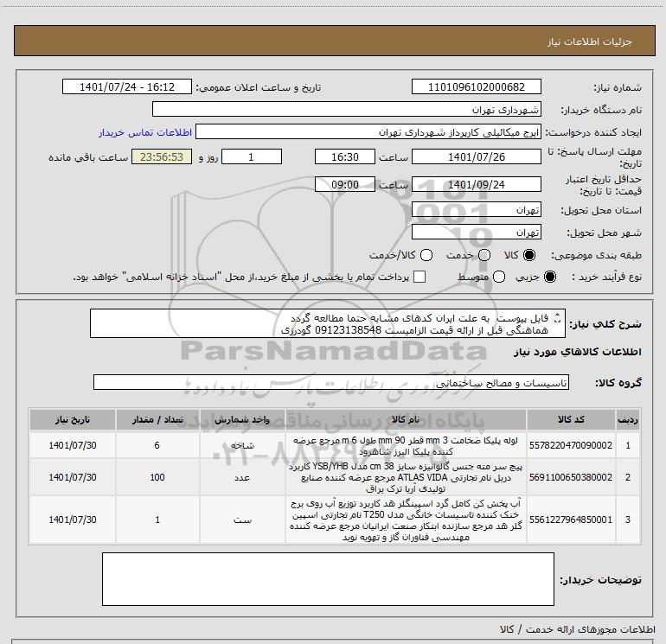Image resolution: width=666 pixels, height=644 pixels.
Task: Select the جزیی purchase type radio
Action: (549, 277)
